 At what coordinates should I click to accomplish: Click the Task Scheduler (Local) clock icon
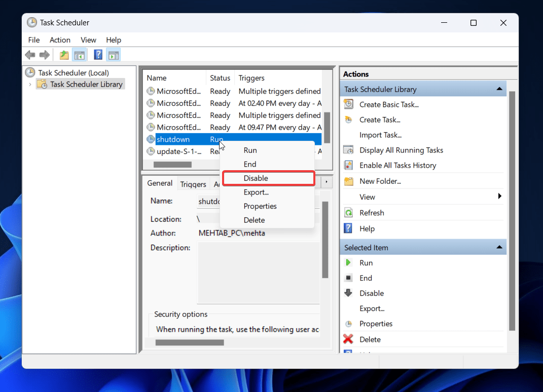coord(30,72)
